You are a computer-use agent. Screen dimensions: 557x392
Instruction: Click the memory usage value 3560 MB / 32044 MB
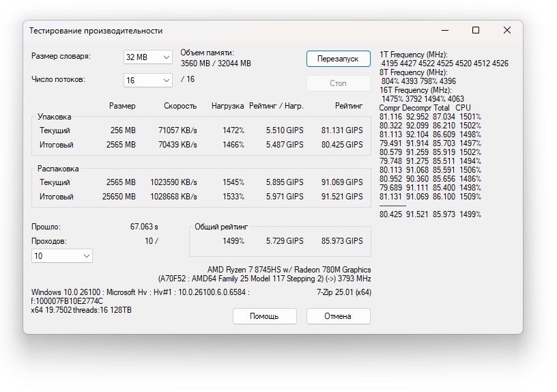click(x=216, y=64)
